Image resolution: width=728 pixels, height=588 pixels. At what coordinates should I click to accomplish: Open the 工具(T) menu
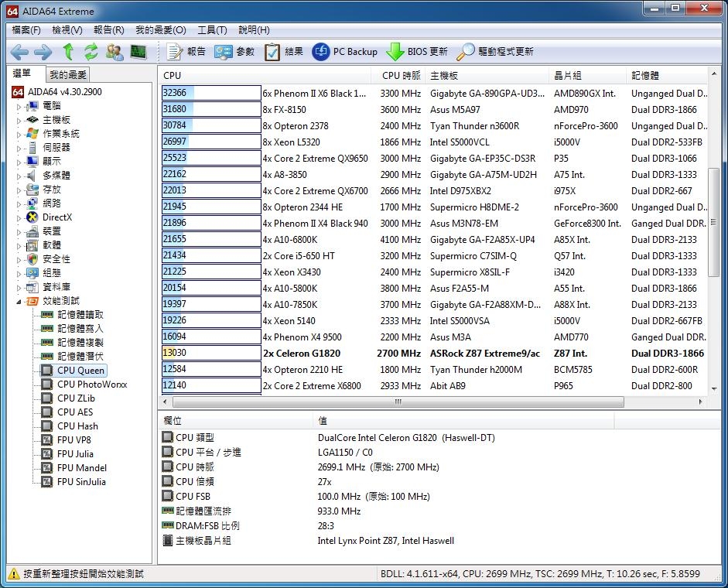coord(212,30)
